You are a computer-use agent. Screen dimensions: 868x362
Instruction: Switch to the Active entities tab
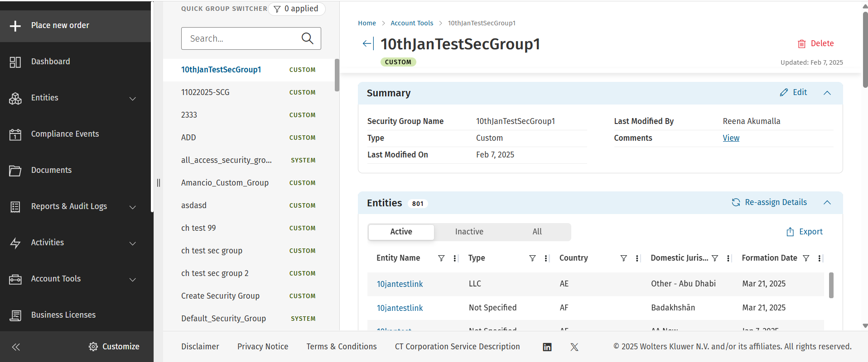pos(401,232)
